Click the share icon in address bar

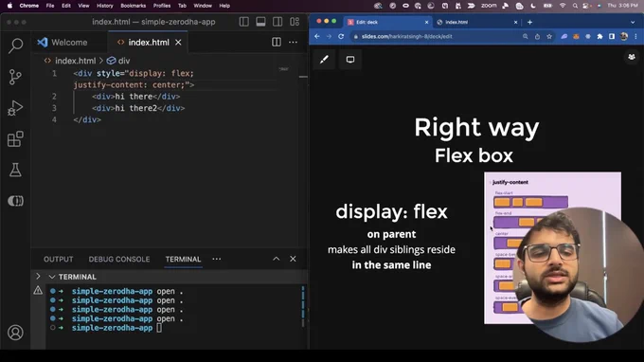pyautogui.click(x=537, y=36)
